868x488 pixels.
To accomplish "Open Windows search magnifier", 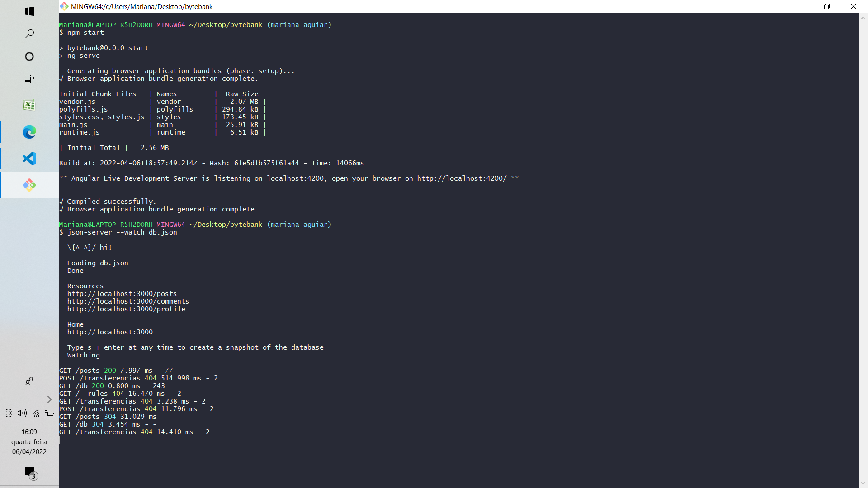I will click(29, 34).
